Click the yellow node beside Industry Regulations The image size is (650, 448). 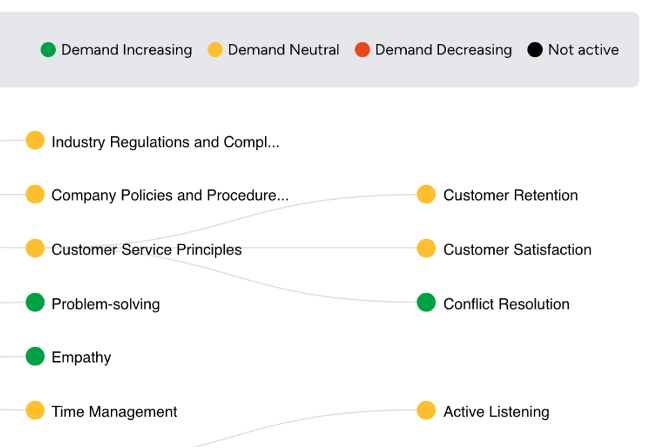point(35,140)
